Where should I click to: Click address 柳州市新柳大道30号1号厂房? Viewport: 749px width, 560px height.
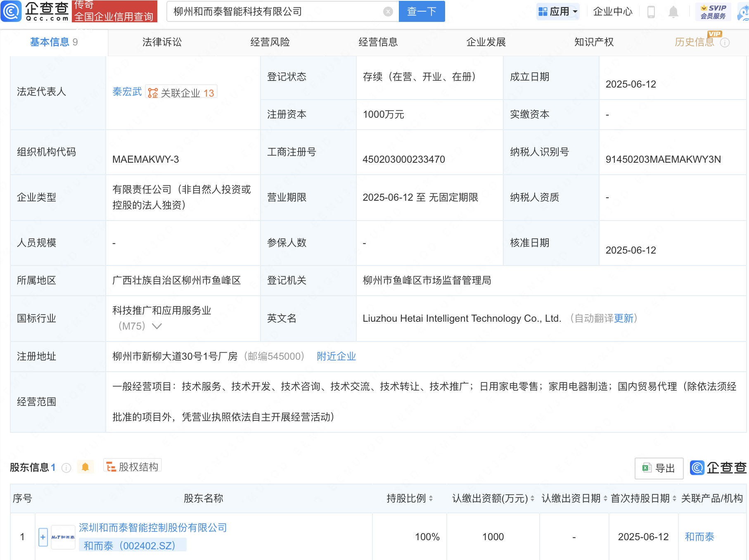click(x=175, y=356)
